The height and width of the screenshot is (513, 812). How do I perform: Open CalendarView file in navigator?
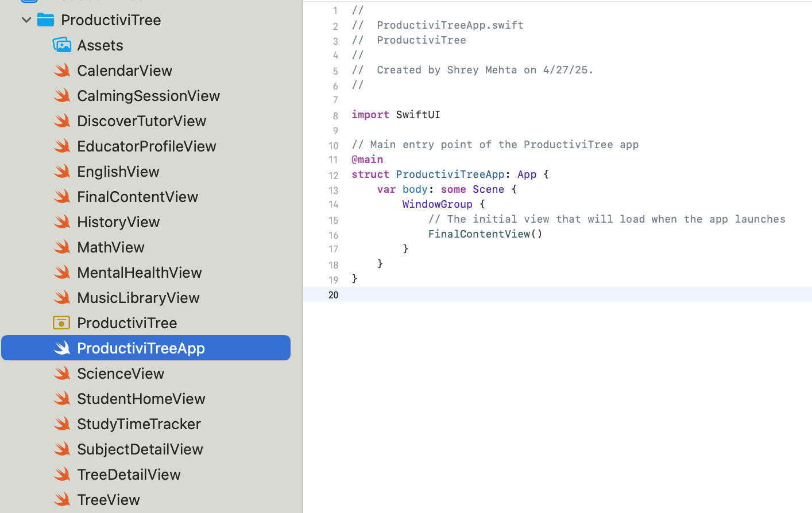tap(125, 70)
